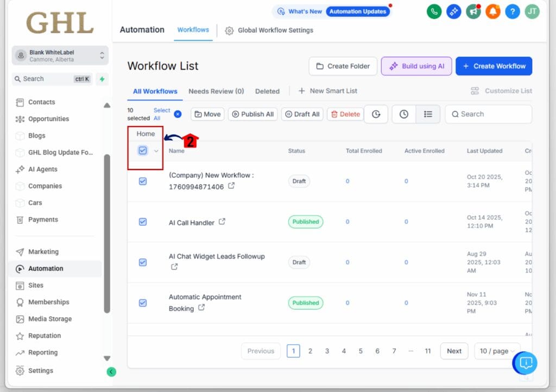The image size is (556, 392).
Task: Uncheck the Automatic Appointment Booking row
Action: (x=142, y=303)
